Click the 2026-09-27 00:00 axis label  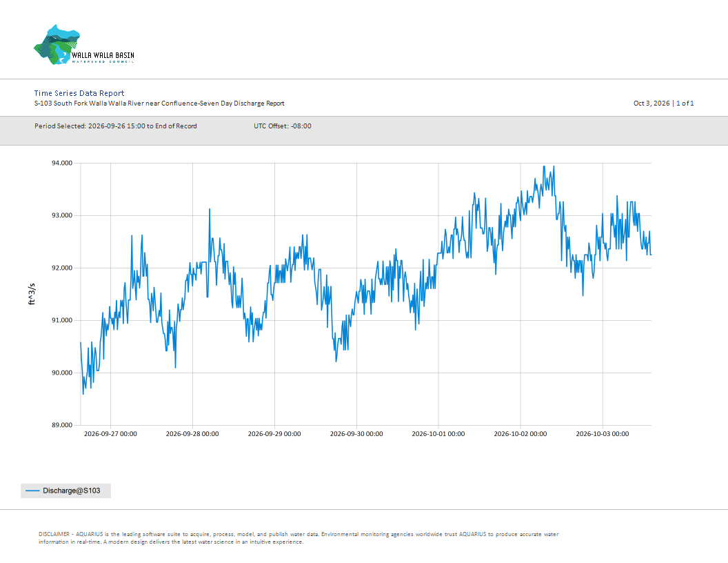point(110,434)
